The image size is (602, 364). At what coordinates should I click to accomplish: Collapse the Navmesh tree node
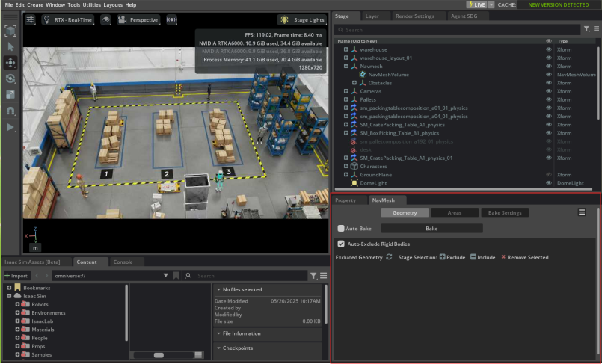(346, 66)
